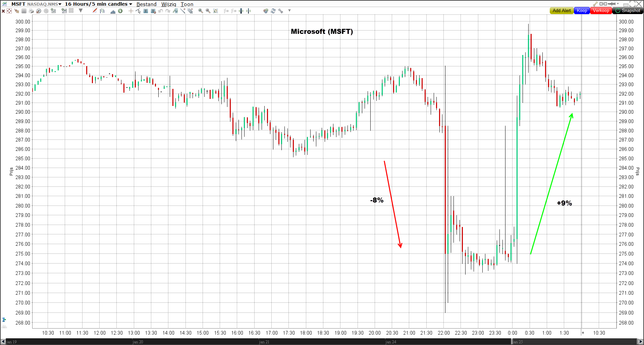Click the redo arrow icon
This screenshot has width=644, height=345.
168,11
